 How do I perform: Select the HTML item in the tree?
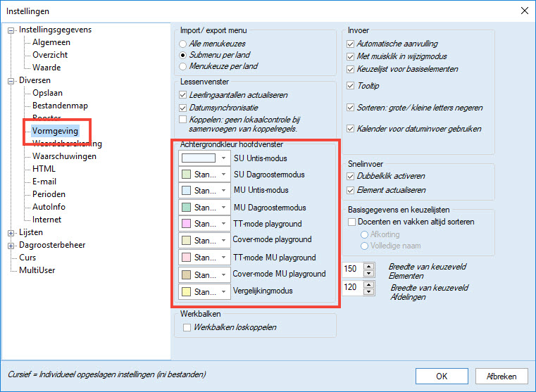pyautogui.click(x=44, y=169)
